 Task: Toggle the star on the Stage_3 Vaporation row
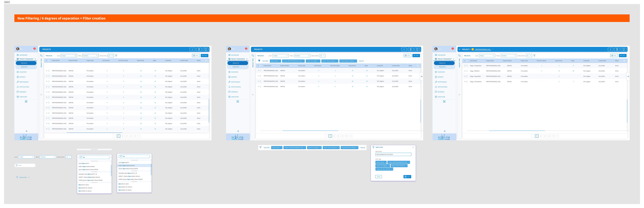pos(467,76)
